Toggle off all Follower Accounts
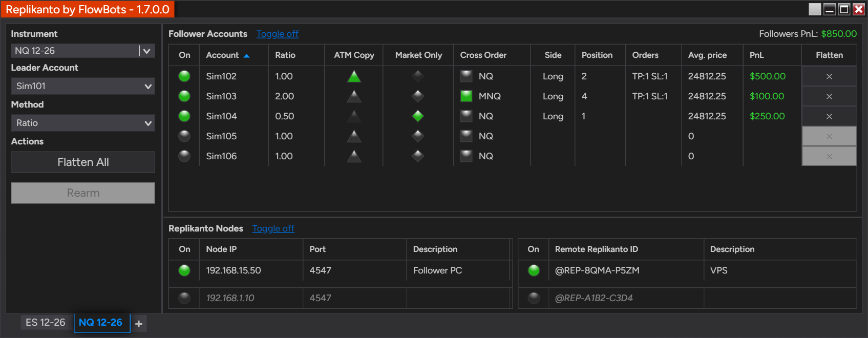Image resolution: width=868 pixels, height=338 pixels. [x=278, y=34]
